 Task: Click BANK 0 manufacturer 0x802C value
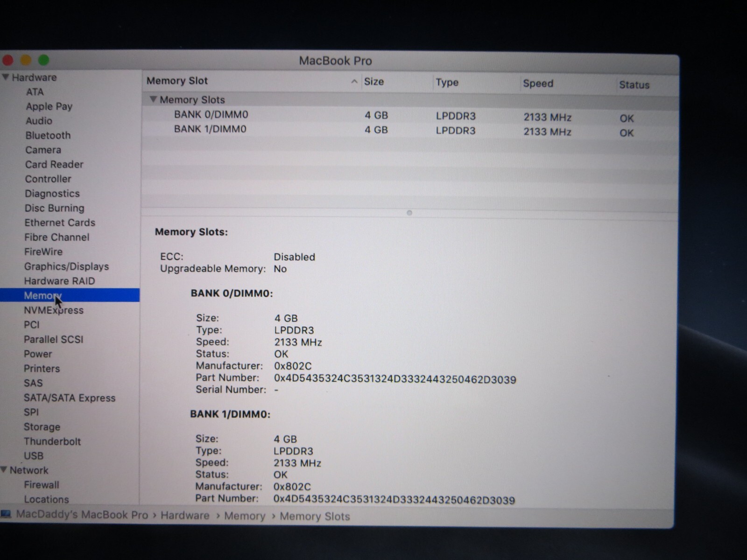[x=293, y=366]
